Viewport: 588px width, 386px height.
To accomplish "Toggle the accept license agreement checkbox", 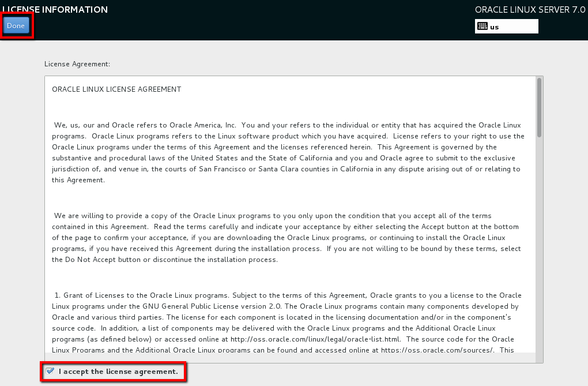I will tap(50, 372).
